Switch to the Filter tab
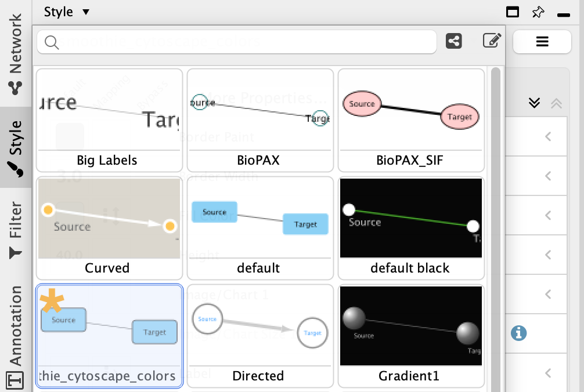 click(15, 230)
